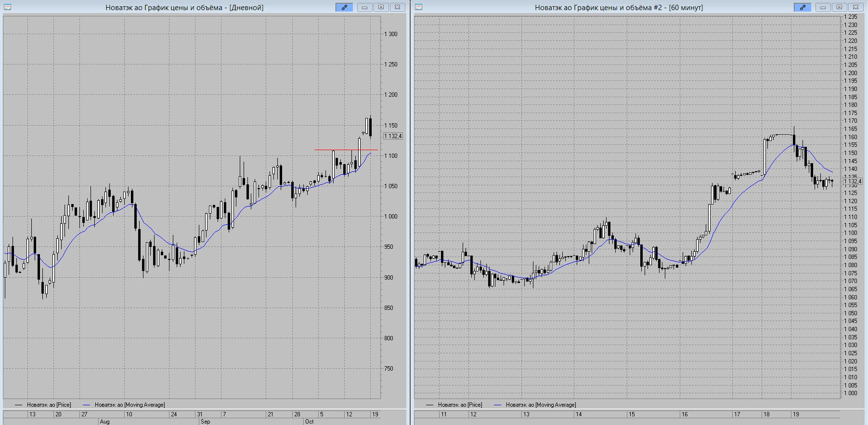868x425 pixels.
Task: Maximize the Daily chart window
Action: click(x=381, y=7)
